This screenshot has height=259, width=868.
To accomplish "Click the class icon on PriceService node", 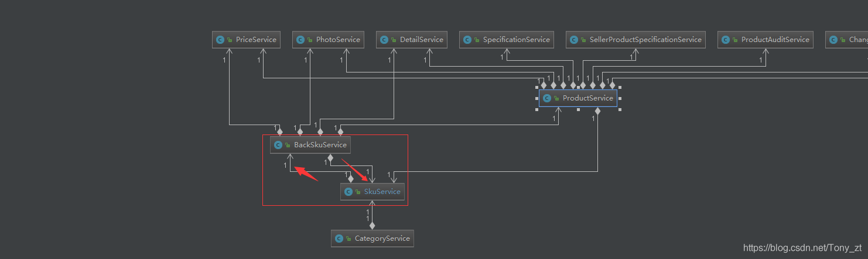I will (x=220, y=40).
